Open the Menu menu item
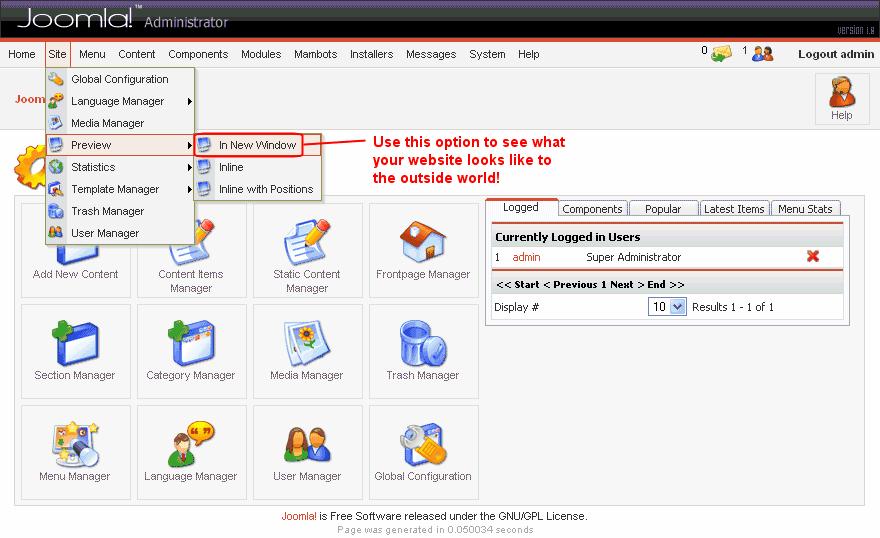 92,54
